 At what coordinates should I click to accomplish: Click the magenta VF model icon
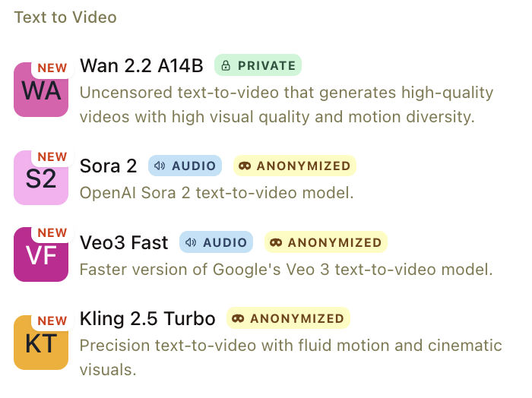(41, 254)
